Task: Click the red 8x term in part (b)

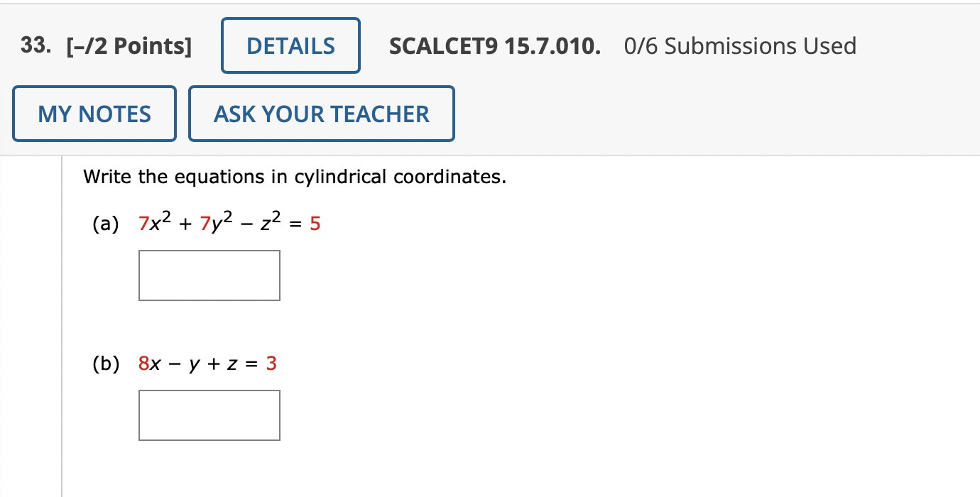Action: click(x=148, y=364)
